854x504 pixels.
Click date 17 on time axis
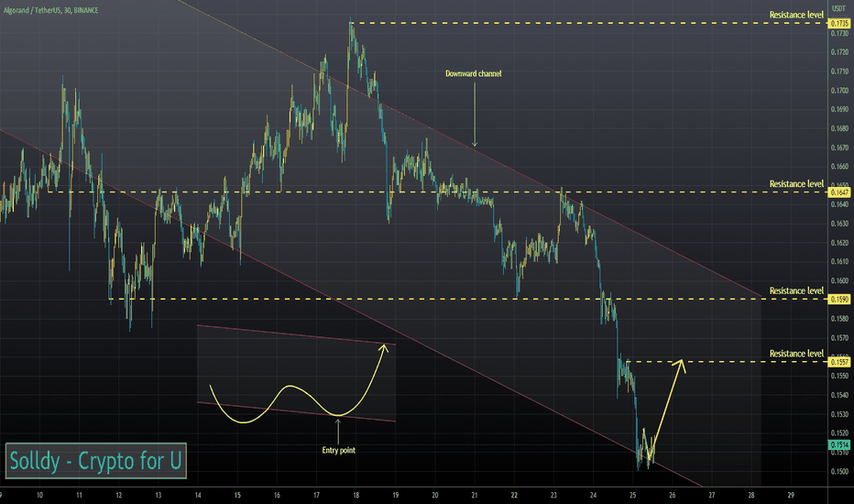point(316,495)
